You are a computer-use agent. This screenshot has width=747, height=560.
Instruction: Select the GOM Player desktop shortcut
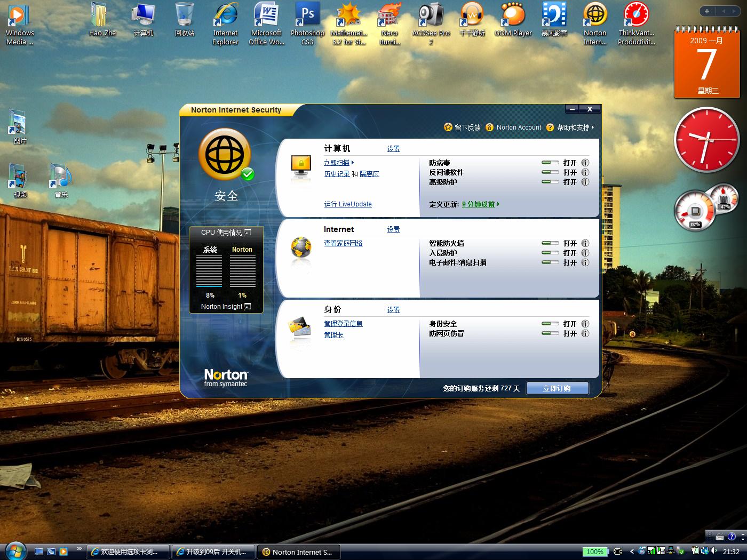point(513,19)
